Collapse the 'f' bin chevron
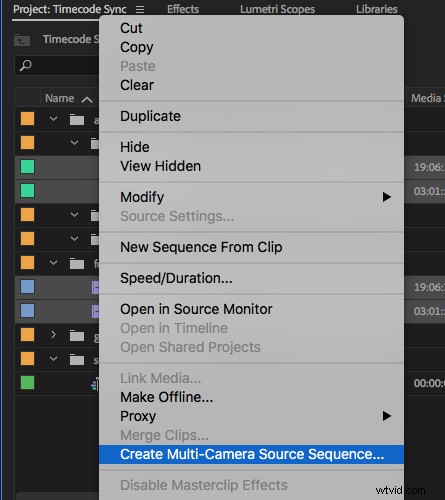 pos(53,263)
